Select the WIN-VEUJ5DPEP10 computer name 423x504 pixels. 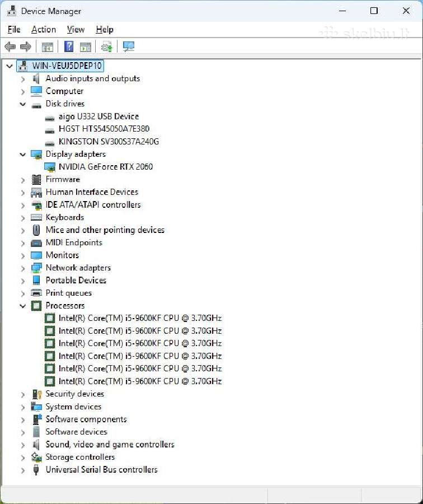coord(67,66)
